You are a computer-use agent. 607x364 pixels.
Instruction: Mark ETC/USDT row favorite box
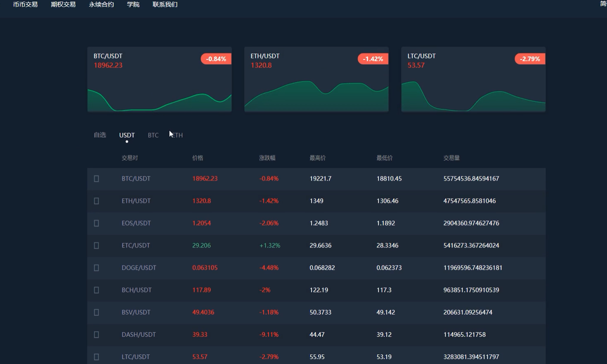pos(97,245)
